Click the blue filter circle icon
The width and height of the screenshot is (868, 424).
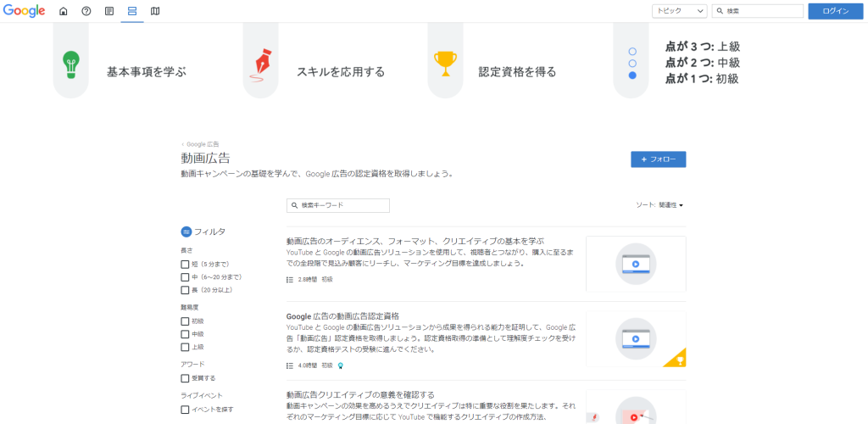point(186,232)
